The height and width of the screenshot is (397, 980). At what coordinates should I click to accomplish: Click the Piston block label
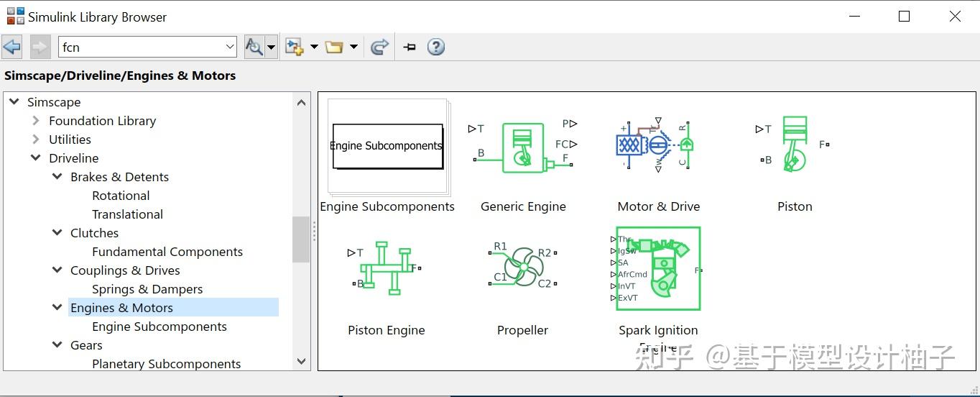[795, 206]
